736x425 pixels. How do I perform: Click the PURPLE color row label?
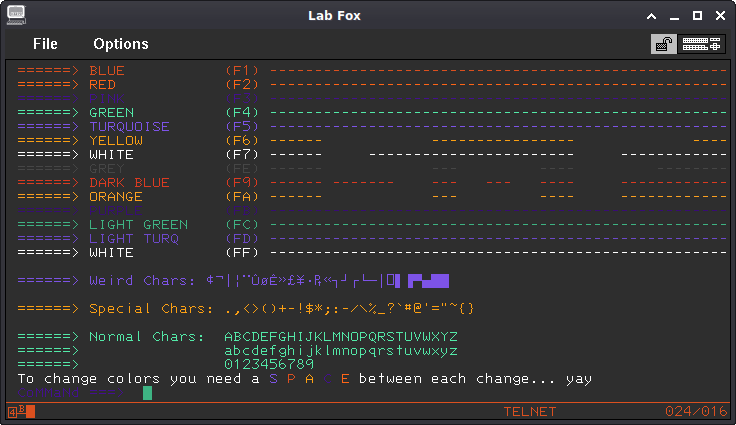coord(116,210)
